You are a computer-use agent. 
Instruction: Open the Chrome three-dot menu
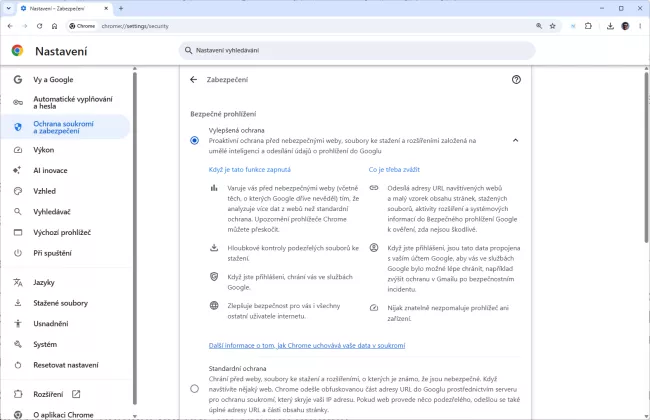tap(640, 26)
